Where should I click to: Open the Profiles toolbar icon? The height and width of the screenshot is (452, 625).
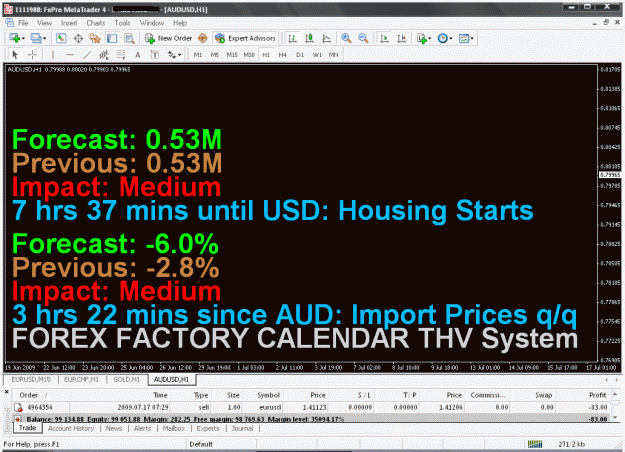click(36, 38)
